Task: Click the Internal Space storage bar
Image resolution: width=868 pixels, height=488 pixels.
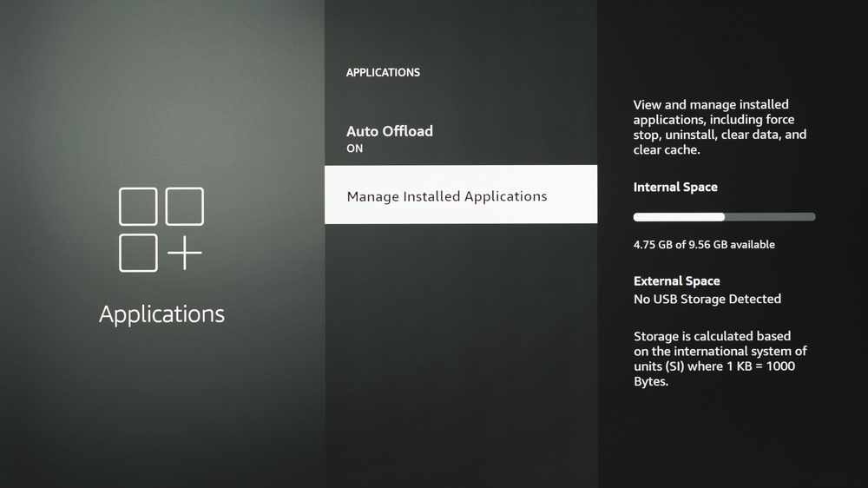Action: click(x=724, y=216)
